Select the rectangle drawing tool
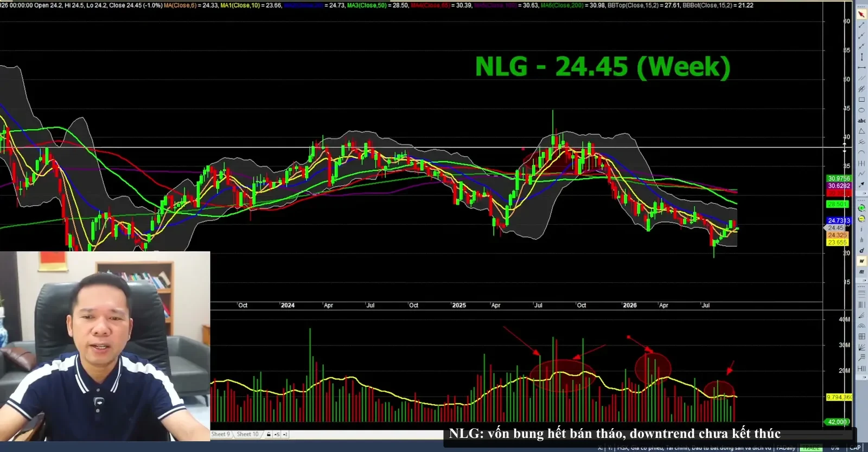 [861, 99]
